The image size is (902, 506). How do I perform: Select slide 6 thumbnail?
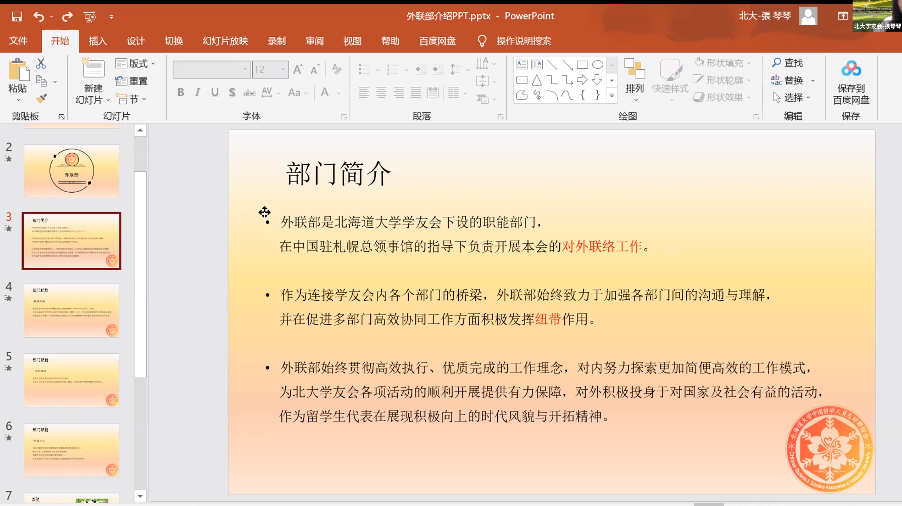point(71,450)
